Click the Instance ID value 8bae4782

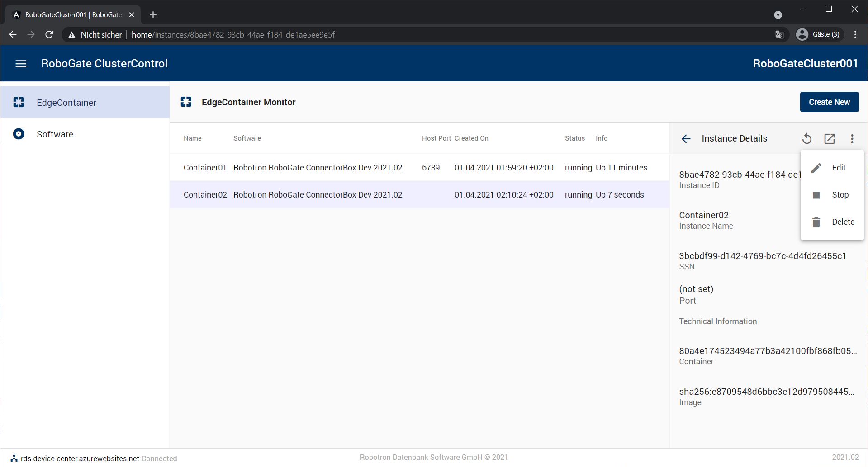[740, 175]
